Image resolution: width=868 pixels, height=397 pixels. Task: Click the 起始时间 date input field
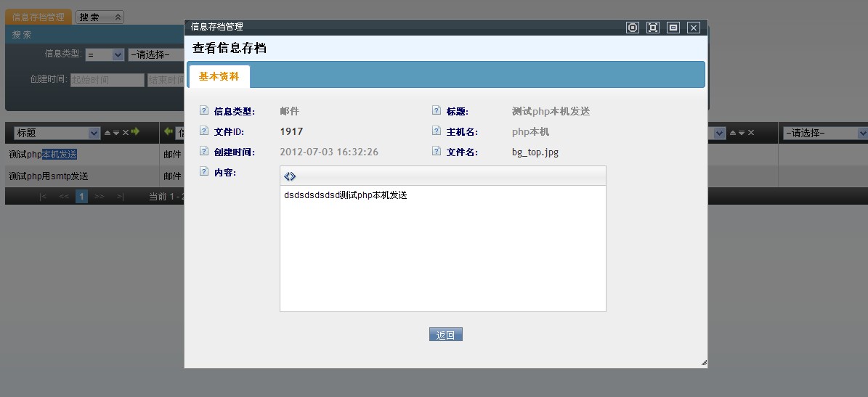107,80
